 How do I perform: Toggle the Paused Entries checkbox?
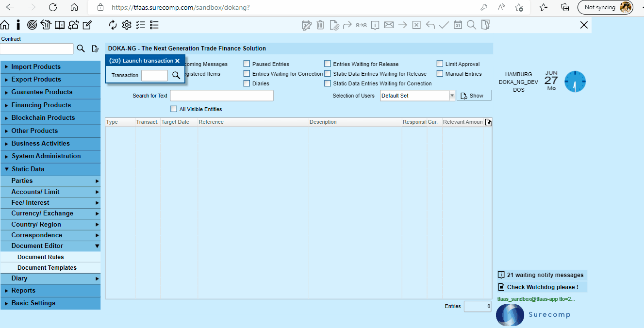click(247, 64)
